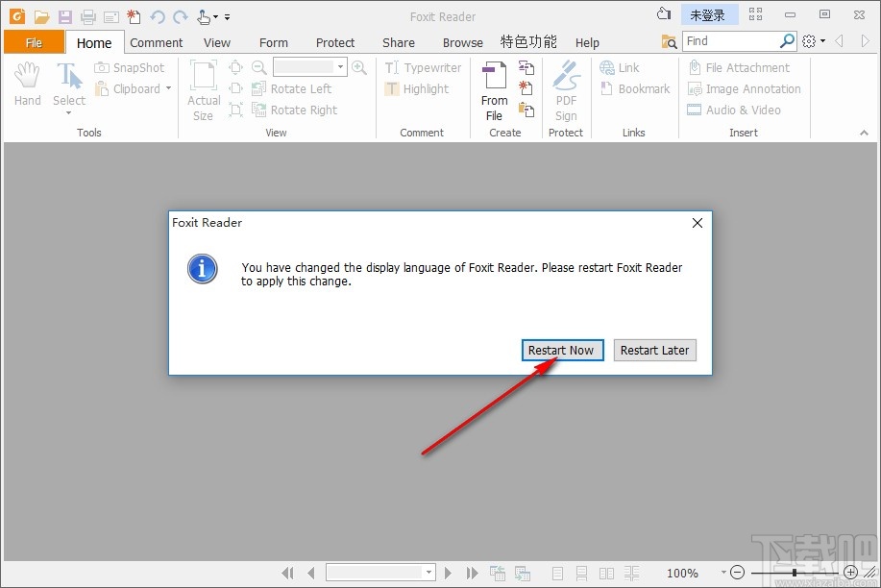The height and width of the screenshot is (588, 881).
Task: Go to the previous page
Action: [x=310, y=573]
